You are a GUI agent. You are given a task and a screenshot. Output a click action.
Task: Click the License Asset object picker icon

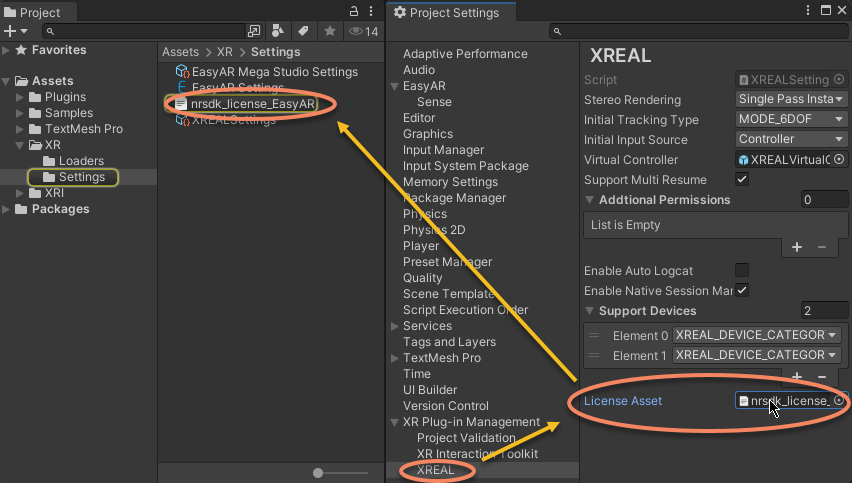(839, 400)
